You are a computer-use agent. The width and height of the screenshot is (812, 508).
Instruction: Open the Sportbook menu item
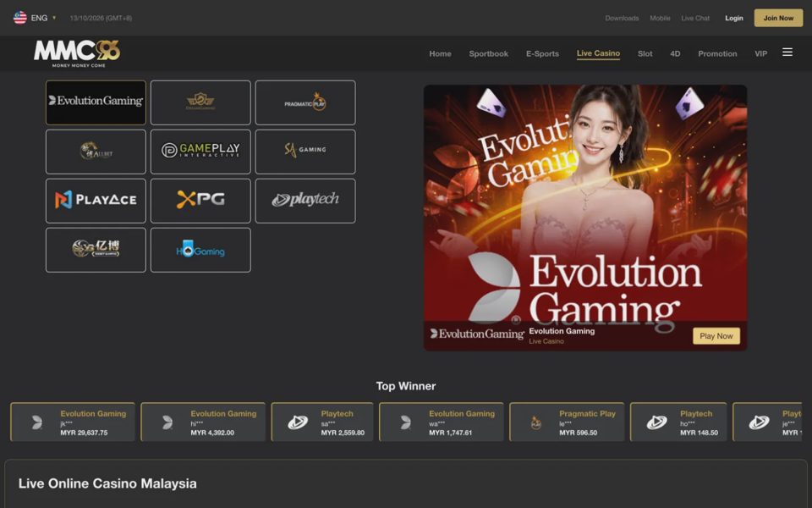tap(488, 54)
